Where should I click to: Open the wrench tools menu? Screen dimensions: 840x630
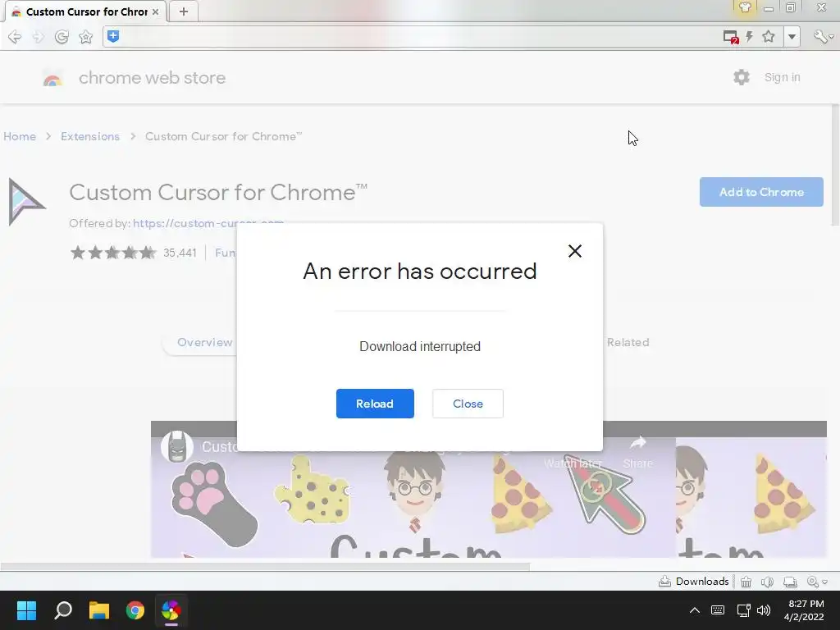coord(822,36)
